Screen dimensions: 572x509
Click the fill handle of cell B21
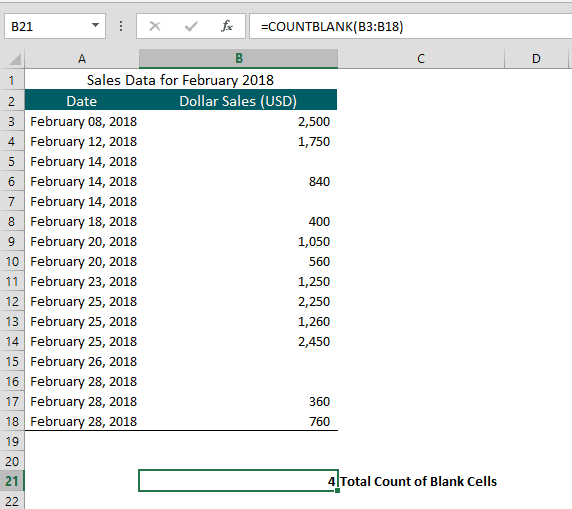(x=337, y=490)
